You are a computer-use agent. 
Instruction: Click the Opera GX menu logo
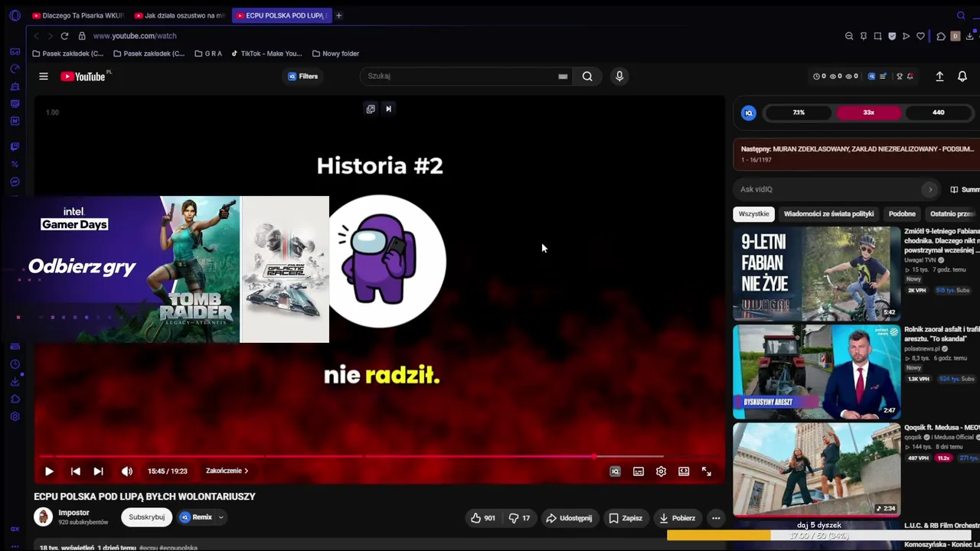click(x=15, y=15)
